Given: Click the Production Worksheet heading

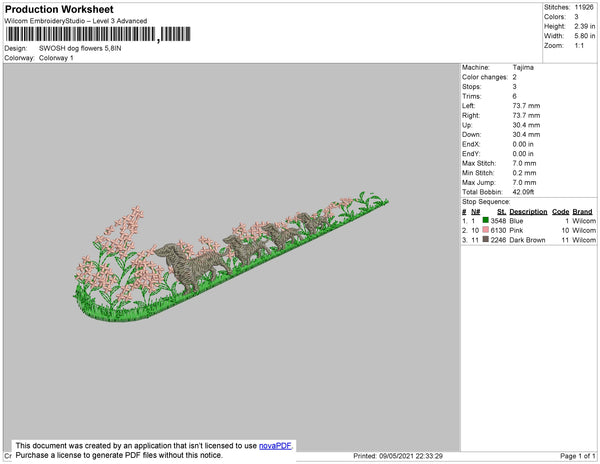Looking at the screenshot, I should [59, 9].
